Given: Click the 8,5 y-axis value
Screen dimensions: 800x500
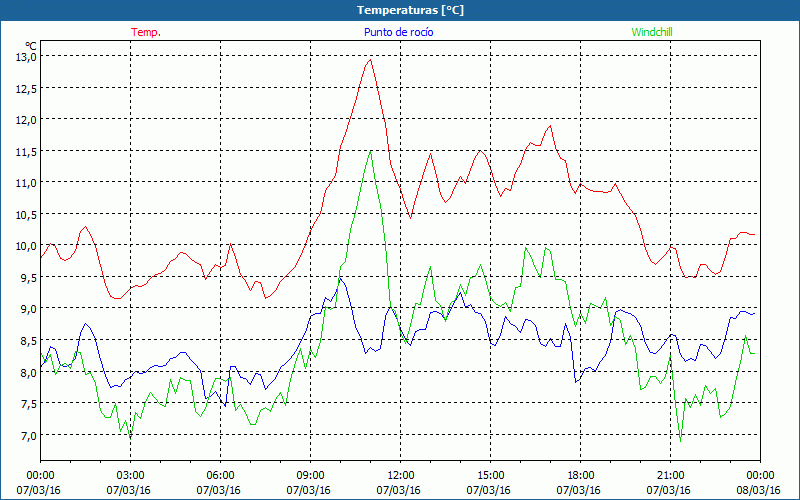Looking at the screenshot, I should point(30,340).
